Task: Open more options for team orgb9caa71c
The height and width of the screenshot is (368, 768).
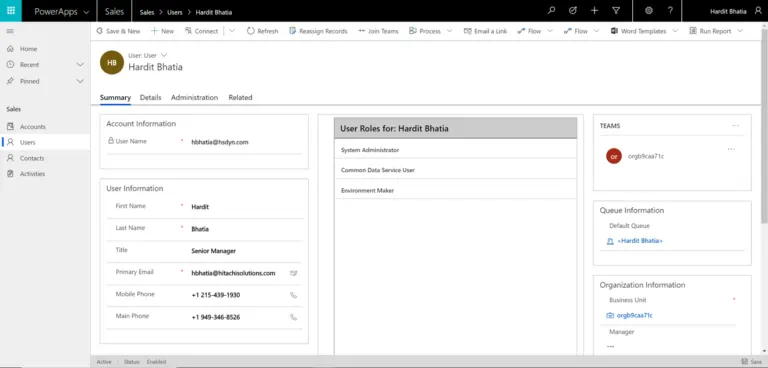Action: tap(731, 149)
